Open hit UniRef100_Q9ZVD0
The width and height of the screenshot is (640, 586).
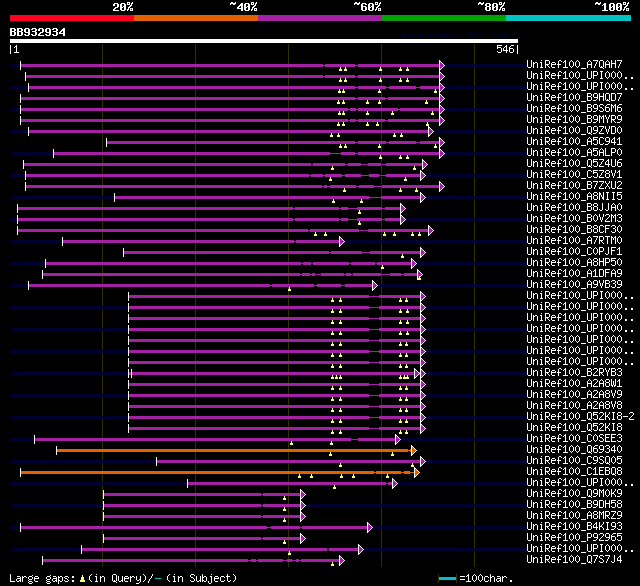(574, 131)
